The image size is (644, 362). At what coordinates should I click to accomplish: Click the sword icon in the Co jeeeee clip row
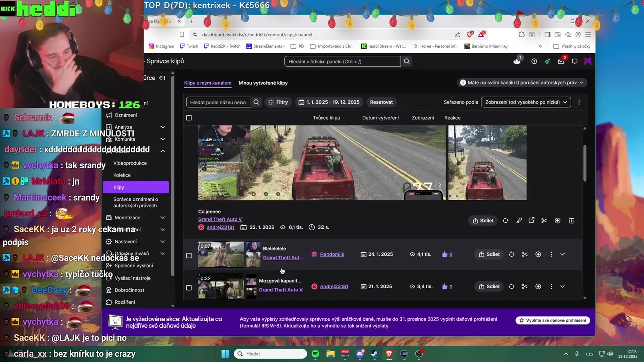coord(519,220)
